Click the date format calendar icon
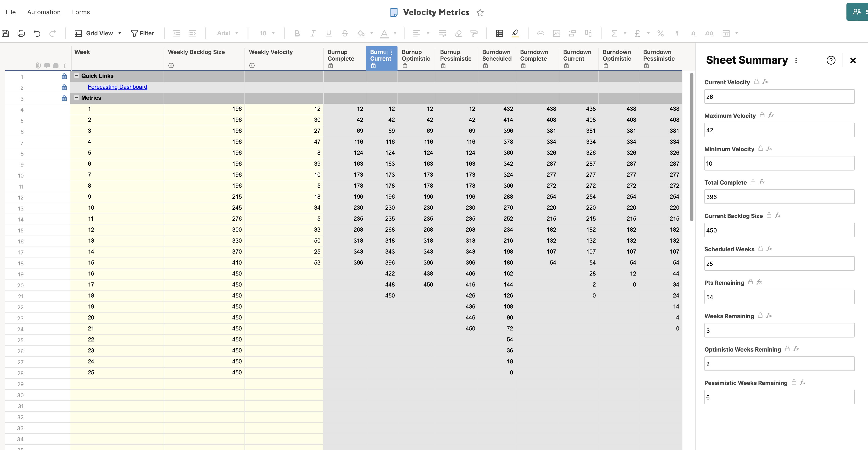The image size is (868, 450). pyautogui.click(x=726, y=33)
